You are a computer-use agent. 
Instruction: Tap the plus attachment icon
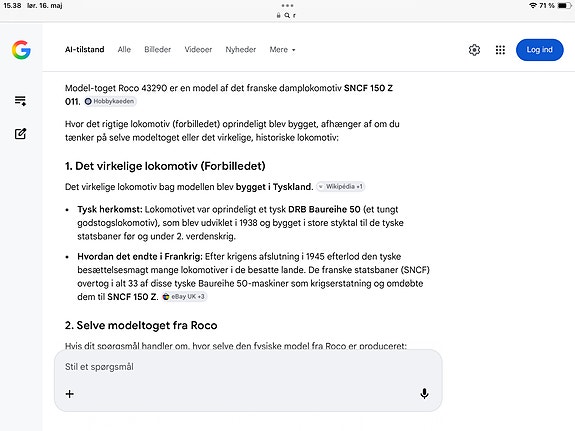pos(69,394)
